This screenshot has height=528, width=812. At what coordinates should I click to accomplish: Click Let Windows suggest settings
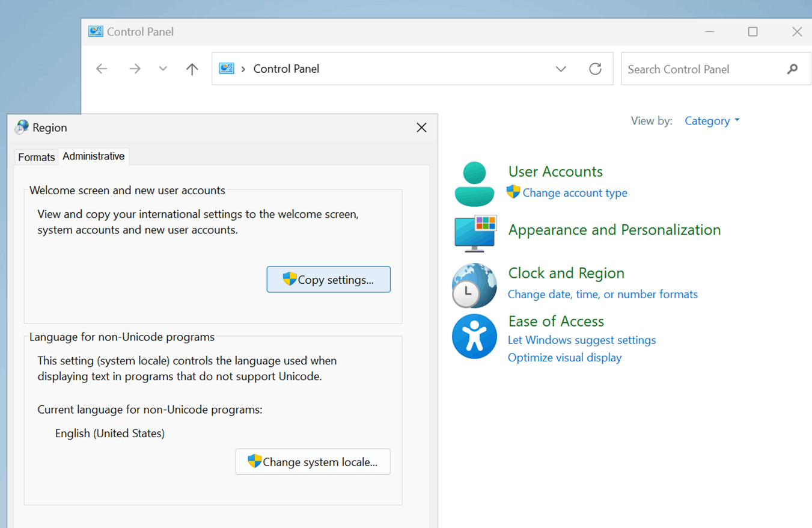582,340
